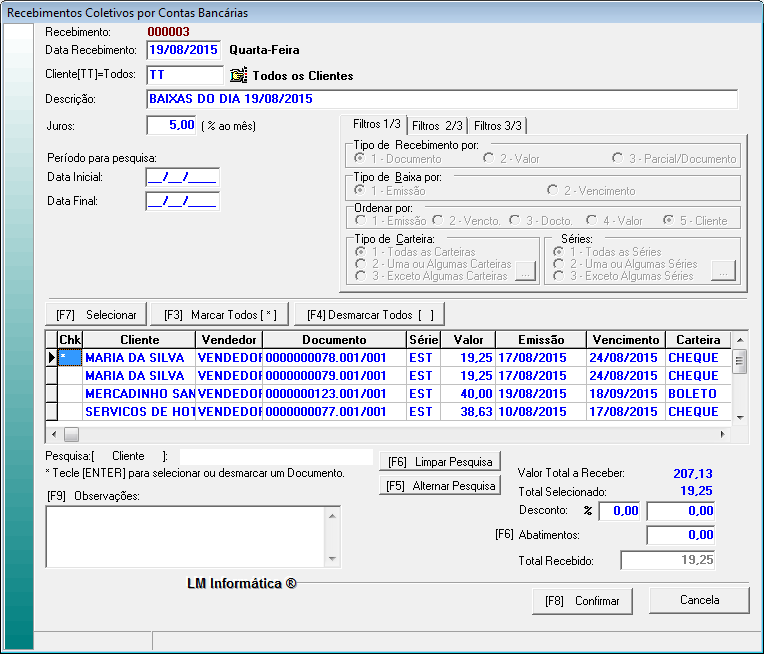Click the client lookup folder icon
The width and height of the screenshot is (764, 654).
point(238,75)
